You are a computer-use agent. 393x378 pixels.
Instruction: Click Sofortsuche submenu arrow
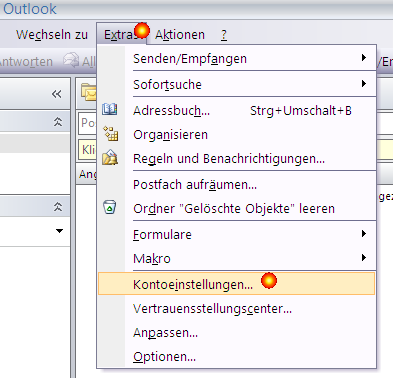364,83
